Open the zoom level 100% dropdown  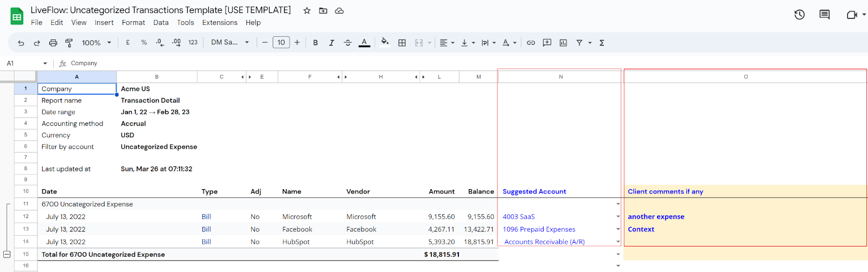tap(96, 43)
